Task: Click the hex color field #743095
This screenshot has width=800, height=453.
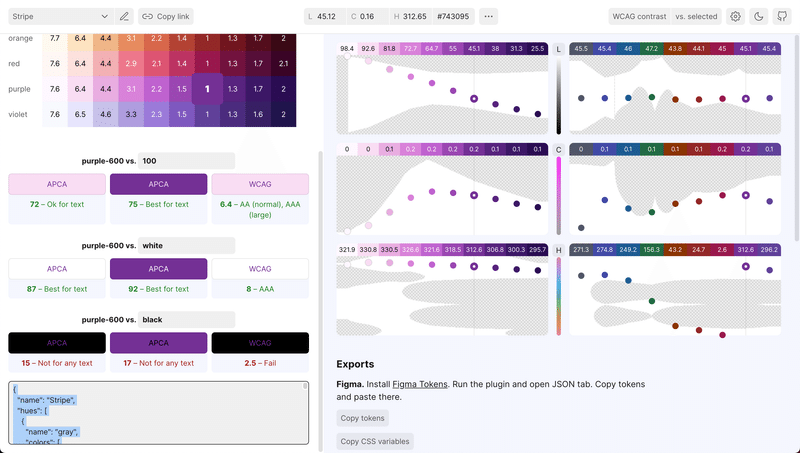Action: pos(453,16)
